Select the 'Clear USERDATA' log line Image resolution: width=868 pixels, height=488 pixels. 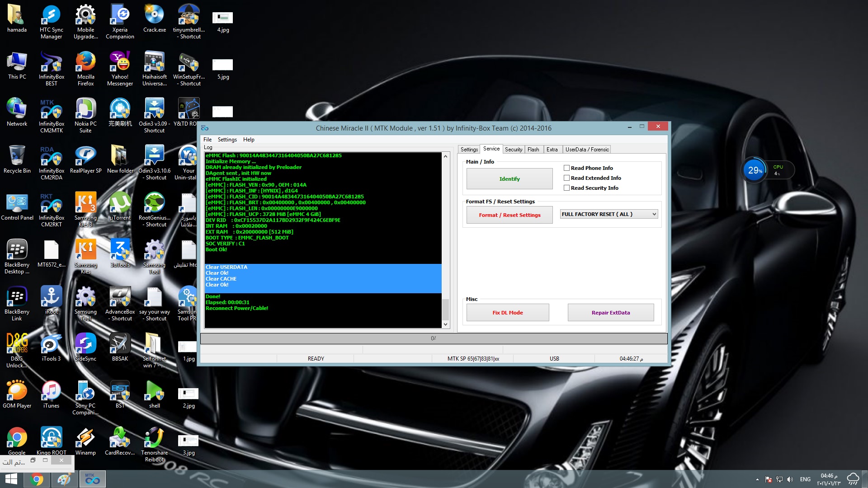(226, 267)
